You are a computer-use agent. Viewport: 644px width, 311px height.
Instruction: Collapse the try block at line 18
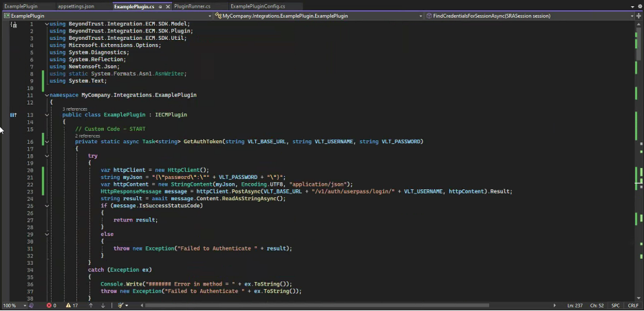click(x=47, y=156)
